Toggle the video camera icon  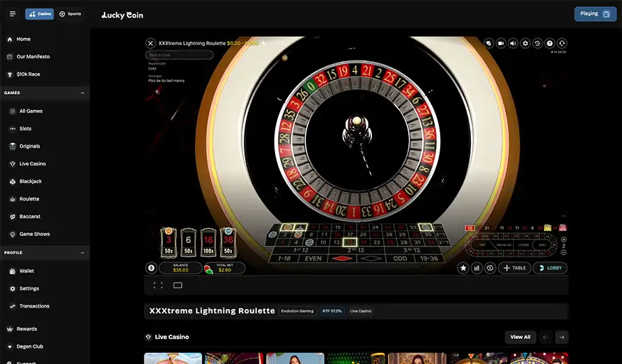pyautogui.click(x=501, y=43)
